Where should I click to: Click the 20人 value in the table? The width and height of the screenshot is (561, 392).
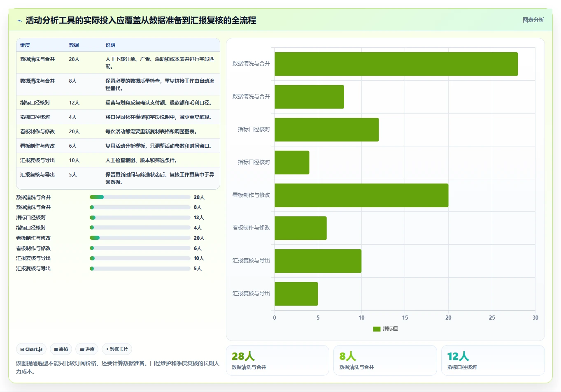click(74, 132)
